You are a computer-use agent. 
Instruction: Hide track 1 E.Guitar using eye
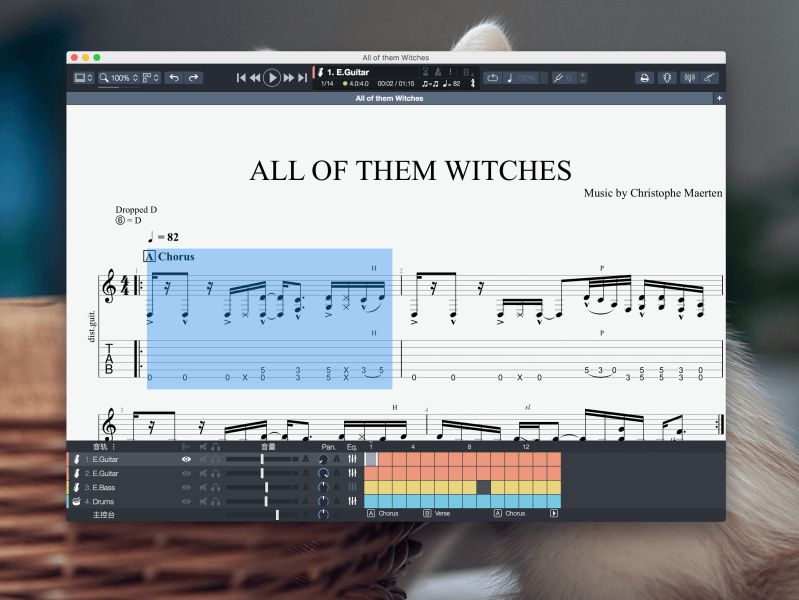(x=187, y=459)
